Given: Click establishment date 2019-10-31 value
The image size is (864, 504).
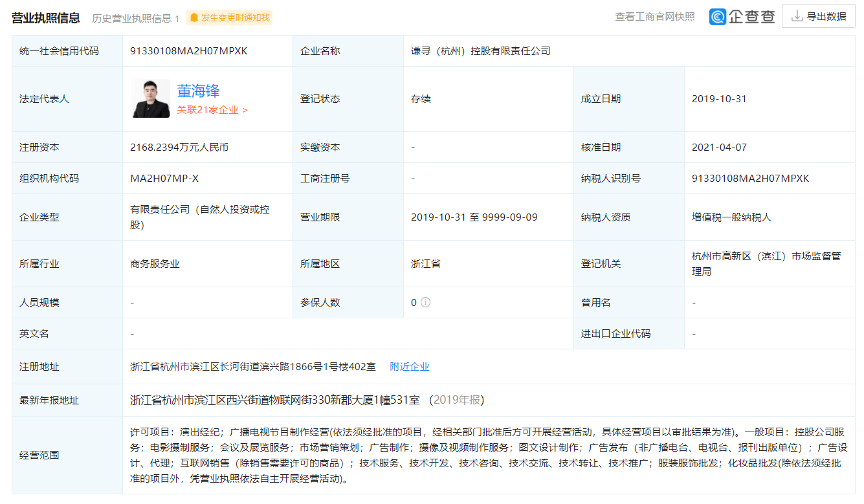Looking at the screenshot, I should click(719, 99).
